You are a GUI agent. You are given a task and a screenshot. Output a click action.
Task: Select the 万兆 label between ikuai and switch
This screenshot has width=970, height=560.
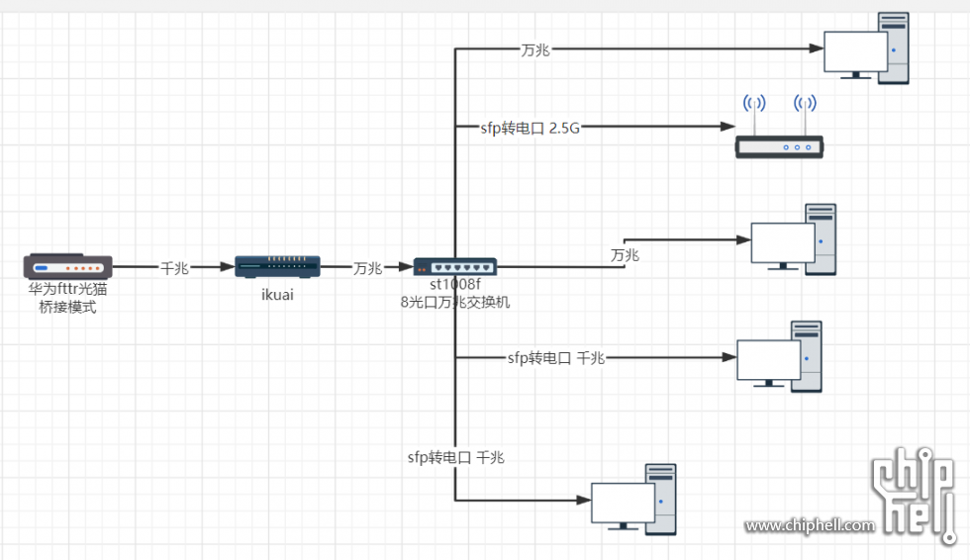(x=367, y=268)
